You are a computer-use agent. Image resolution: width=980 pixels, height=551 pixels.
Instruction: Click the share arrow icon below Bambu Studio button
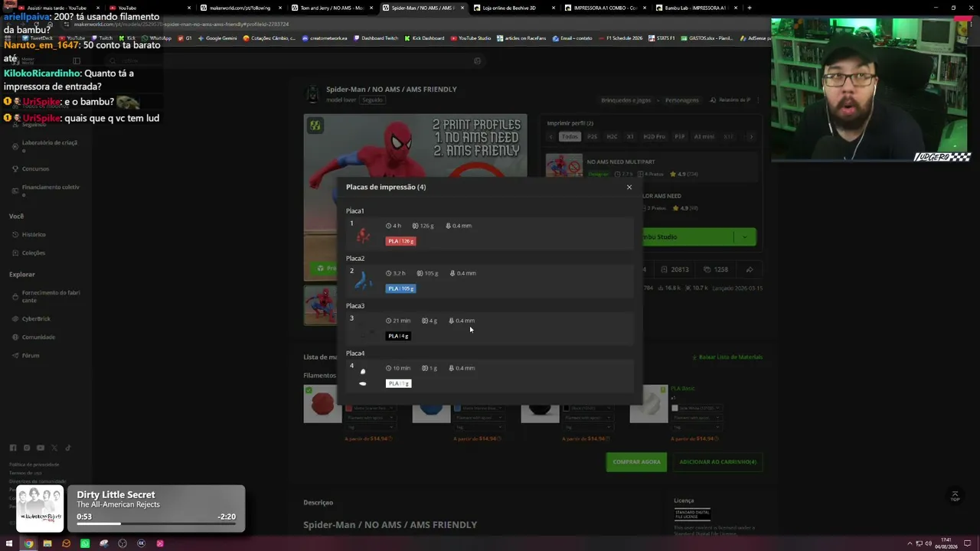750,269
